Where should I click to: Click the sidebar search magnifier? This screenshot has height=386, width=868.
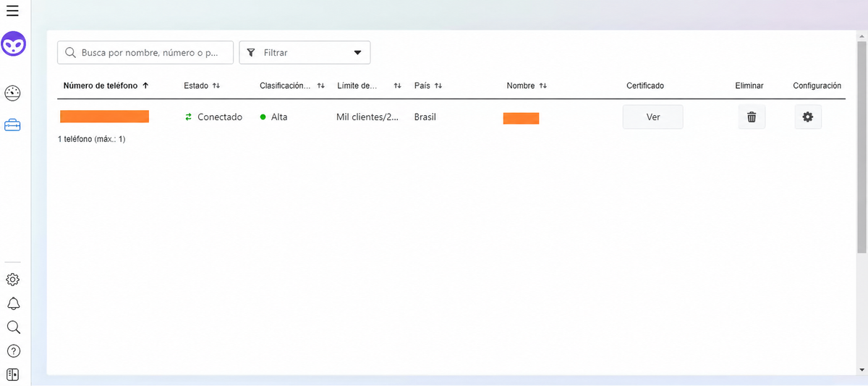tap(13, 327)
